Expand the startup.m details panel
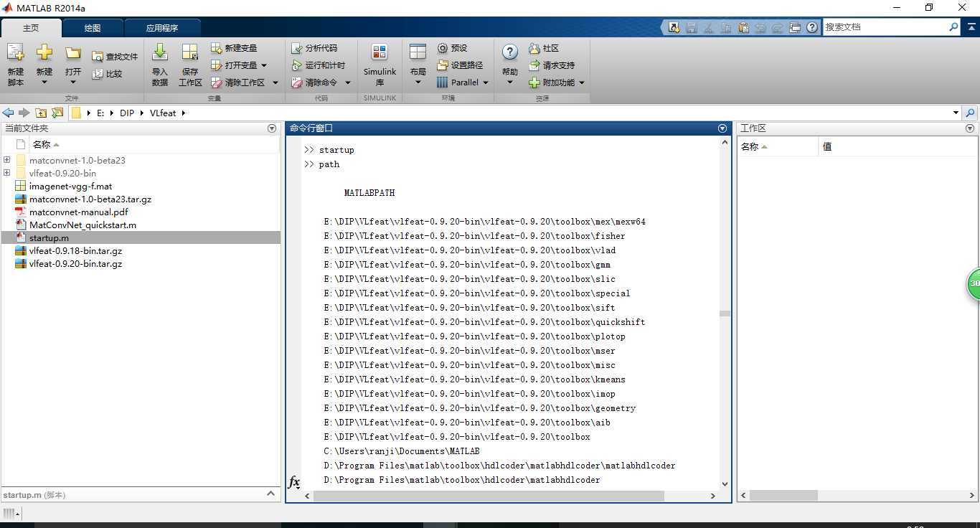 (x=271, y=494)
